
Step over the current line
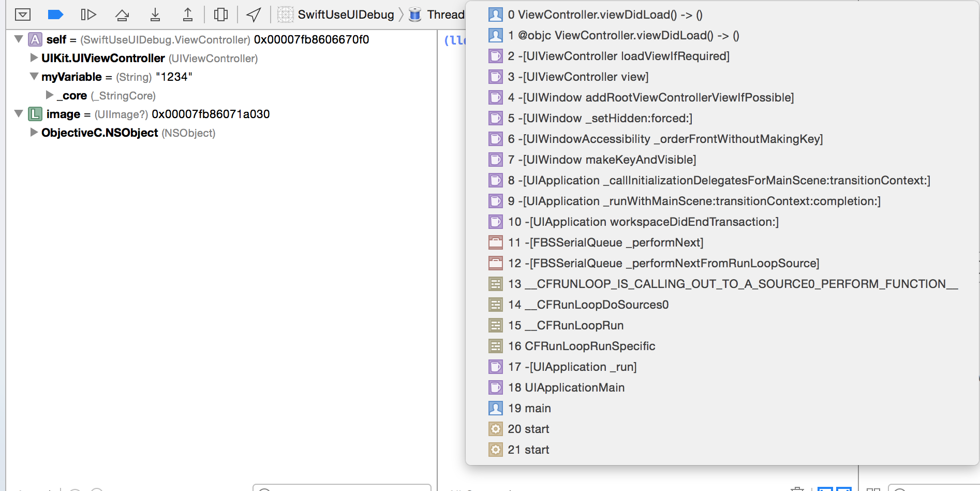click(122, 15)
